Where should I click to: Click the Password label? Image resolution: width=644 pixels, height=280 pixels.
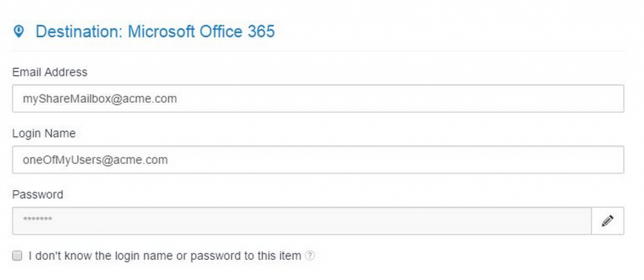point(38,195)
